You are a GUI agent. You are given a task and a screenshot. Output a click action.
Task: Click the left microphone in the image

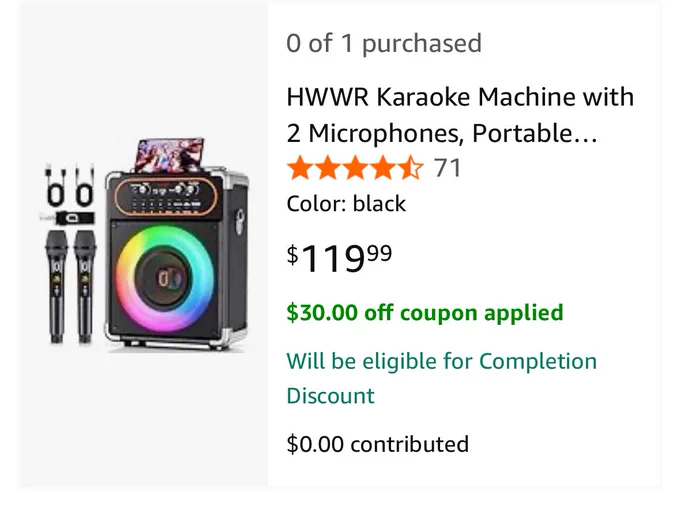[56, 287]
